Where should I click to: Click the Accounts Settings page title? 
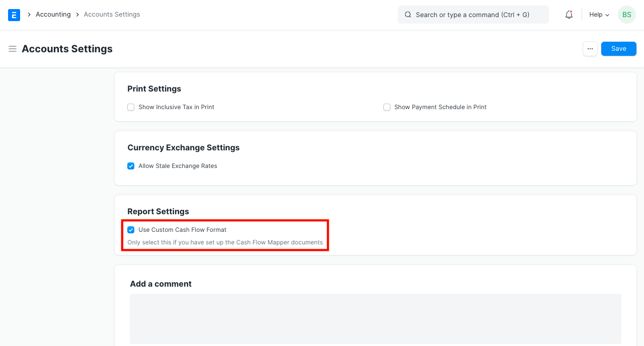[x=67, y=49]
